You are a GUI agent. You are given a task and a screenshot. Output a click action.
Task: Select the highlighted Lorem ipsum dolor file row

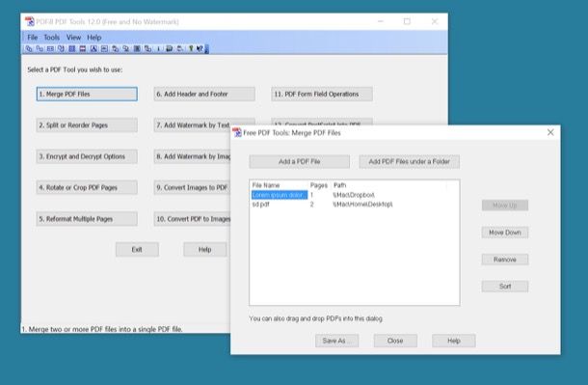coord(280,195)
